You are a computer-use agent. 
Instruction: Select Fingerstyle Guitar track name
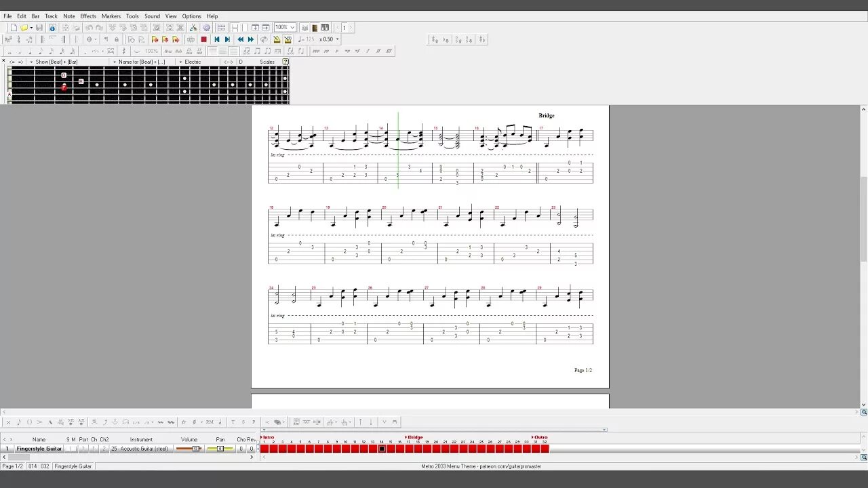[39, 449]
